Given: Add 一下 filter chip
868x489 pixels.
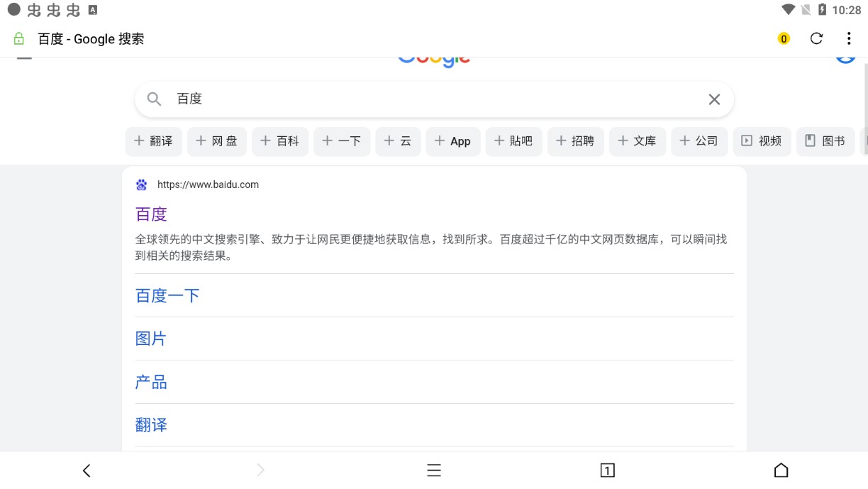Looking at the screenshot, I should click(x=342, y=141).
